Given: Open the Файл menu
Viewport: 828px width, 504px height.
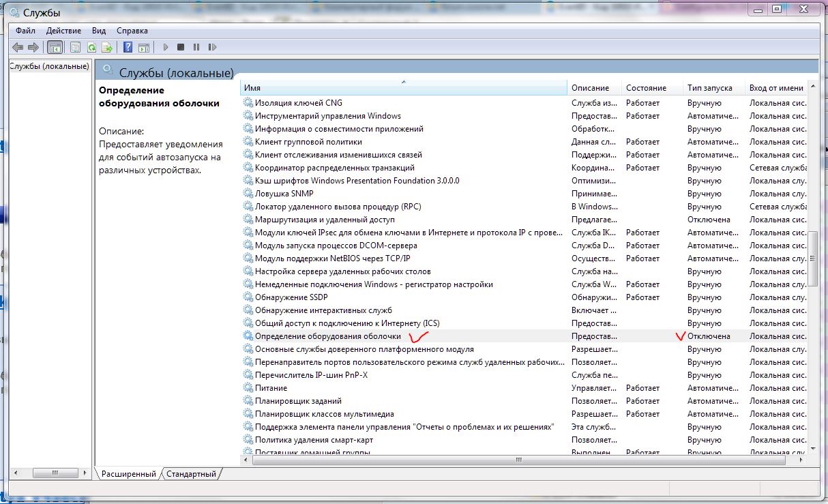Looking at the screenshot, I should point(25,31).
